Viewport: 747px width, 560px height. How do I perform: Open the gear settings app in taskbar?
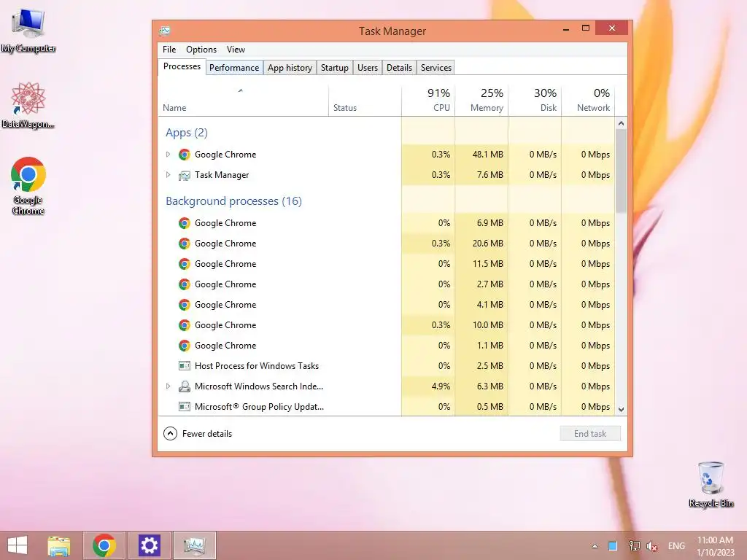point(149,545)
